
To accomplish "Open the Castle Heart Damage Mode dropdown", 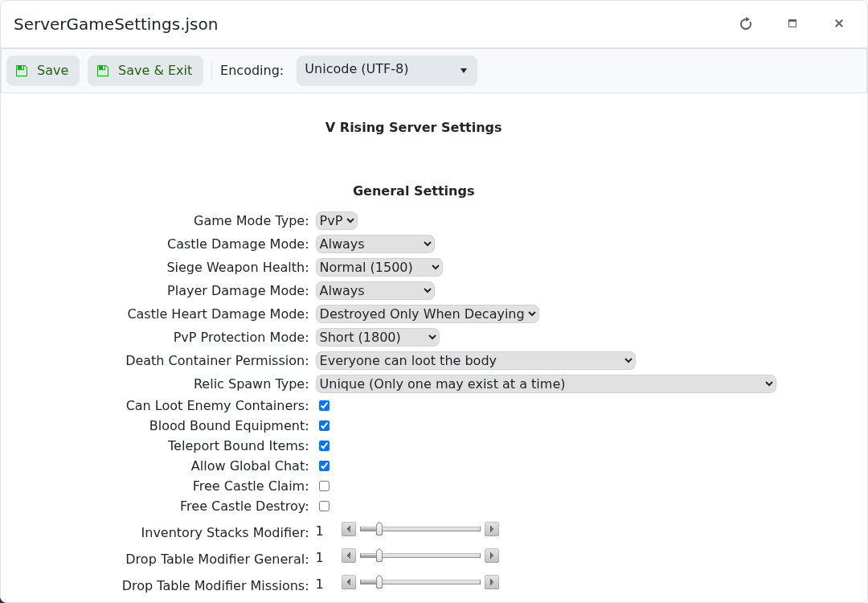I will [x=428, y=314].
